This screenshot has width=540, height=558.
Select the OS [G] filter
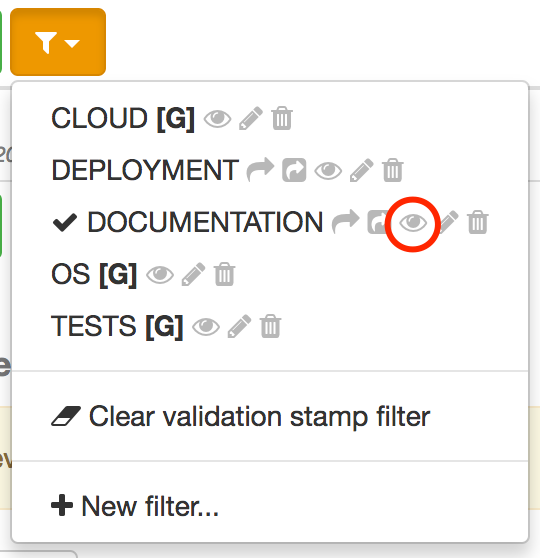tap(94, 274)
